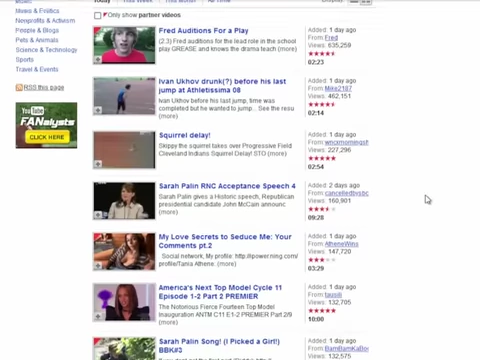480x360 pixels.
Task: Click plus icon on America's Next Top Model thumbnail
Action: pos(98,316)
